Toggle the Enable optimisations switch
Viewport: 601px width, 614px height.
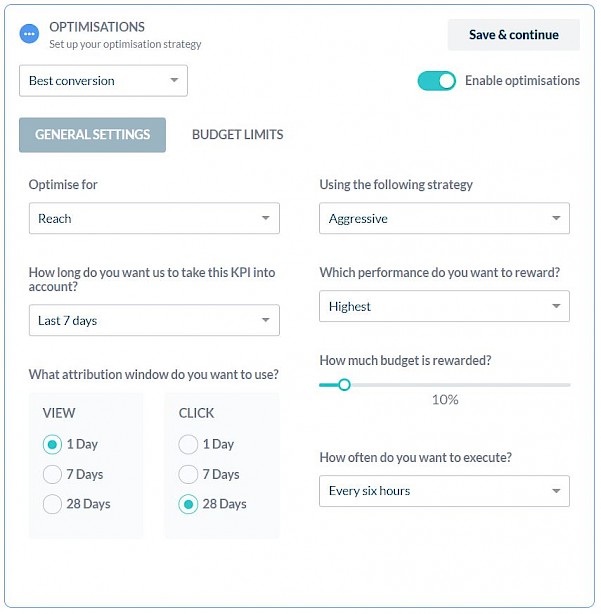pos(436,81)
